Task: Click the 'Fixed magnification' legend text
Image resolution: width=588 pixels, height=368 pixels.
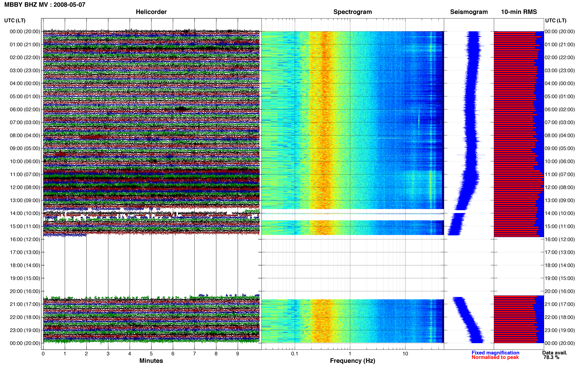Action: coord(495,353)
